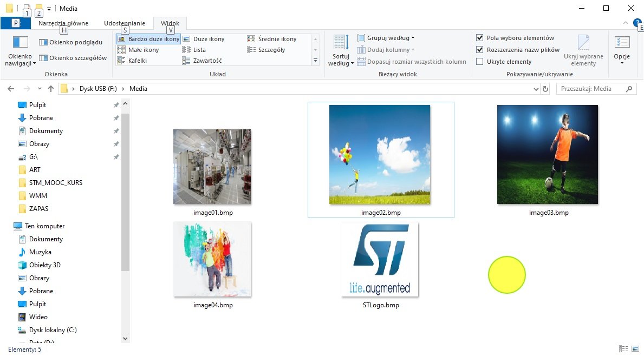This screenshot has width=644, height=356.
Task: Toggle Pola wyboru elementów checkbox
Action: (x=480, y=38)
